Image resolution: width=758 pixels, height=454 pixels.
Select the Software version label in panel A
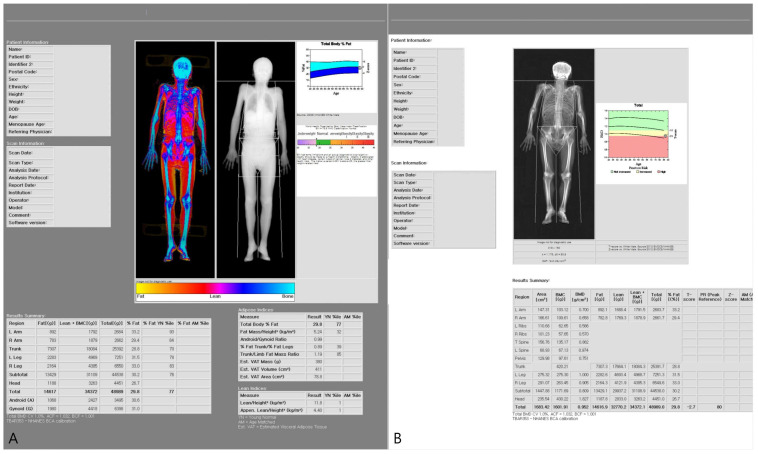point(28,223)
